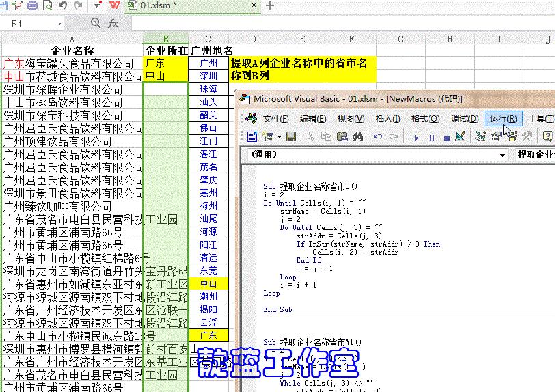Click the Redo arrow in VBA toolbar
555x392 pixels.
393,137
